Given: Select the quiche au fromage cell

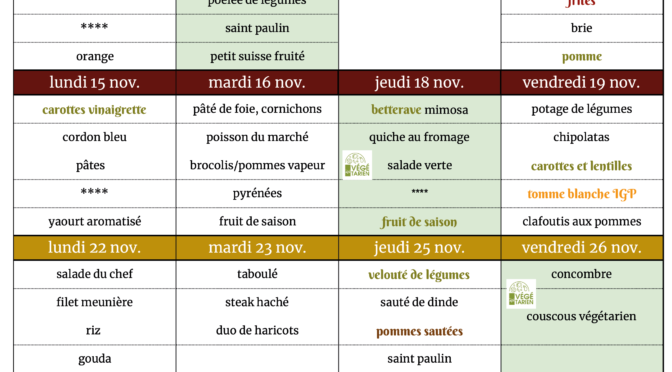Looking at the screenshot, I should pyautogui.click(x=420, y=137).
